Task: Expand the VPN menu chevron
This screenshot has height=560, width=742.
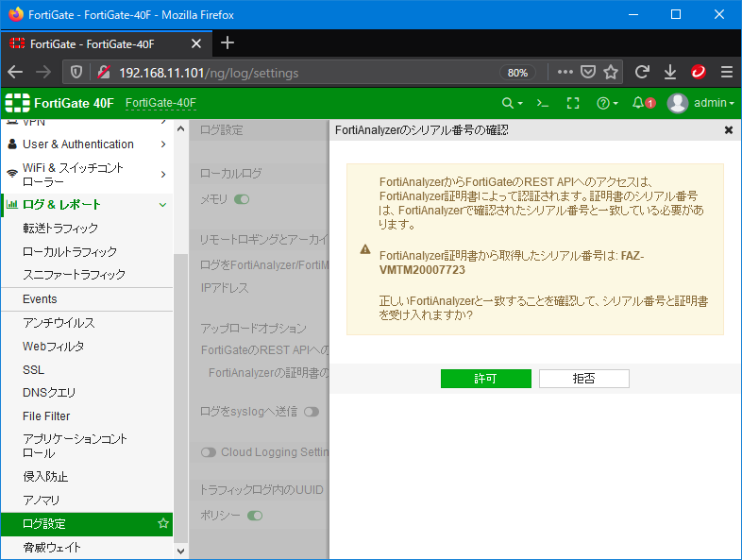Action: [x=163, y=122]
